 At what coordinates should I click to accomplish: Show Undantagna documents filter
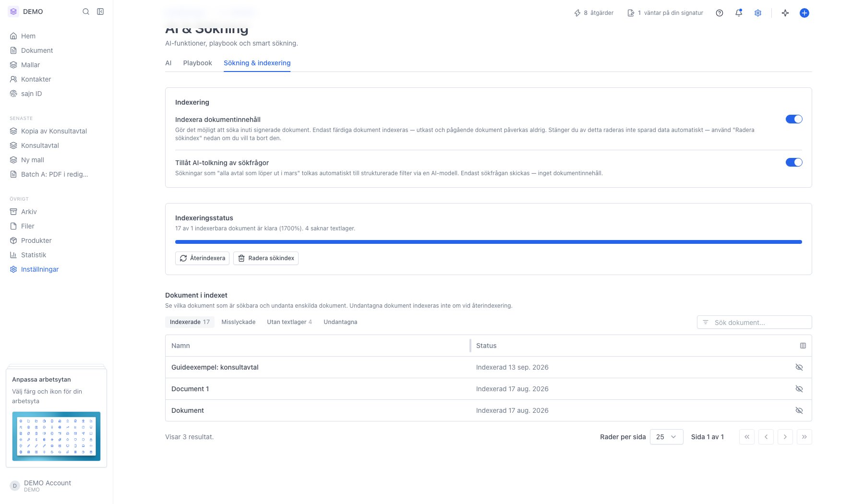(340, 322)
